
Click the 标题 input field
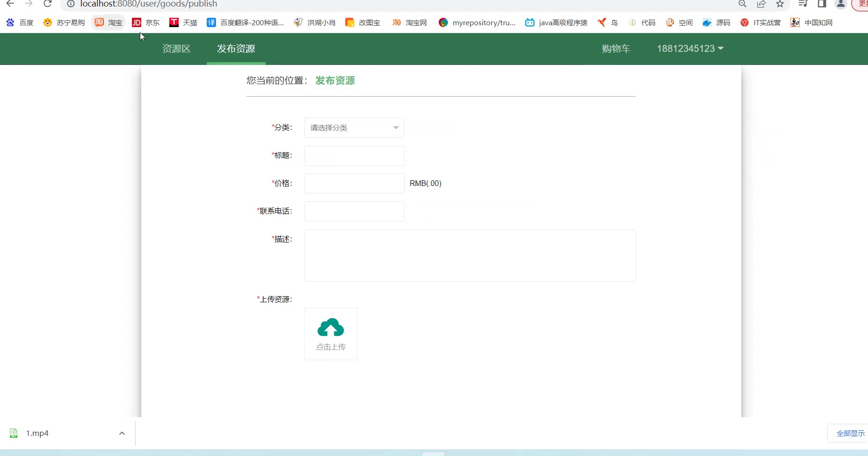click(354, 156)
